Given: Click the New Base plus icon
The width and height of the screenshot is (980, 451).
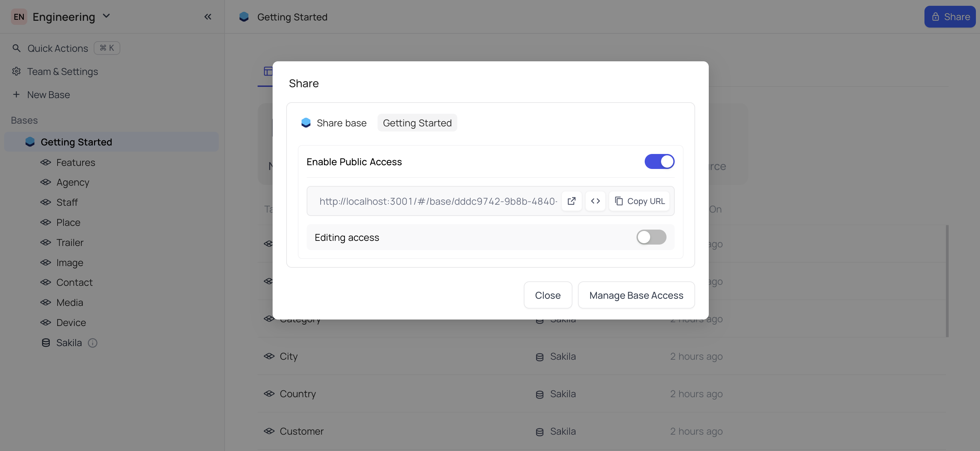Looking at the screenshot, I should click(x=16, y=95).
